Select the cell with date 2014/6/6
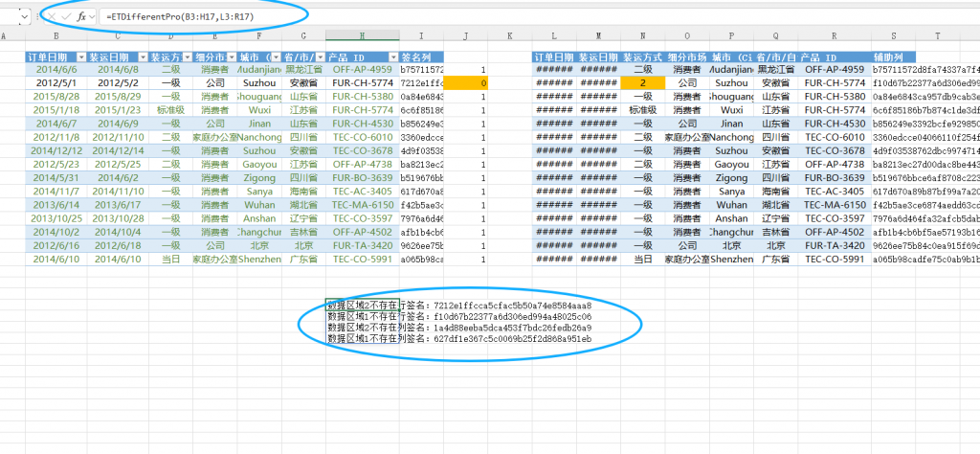 [x=56, y=69]
